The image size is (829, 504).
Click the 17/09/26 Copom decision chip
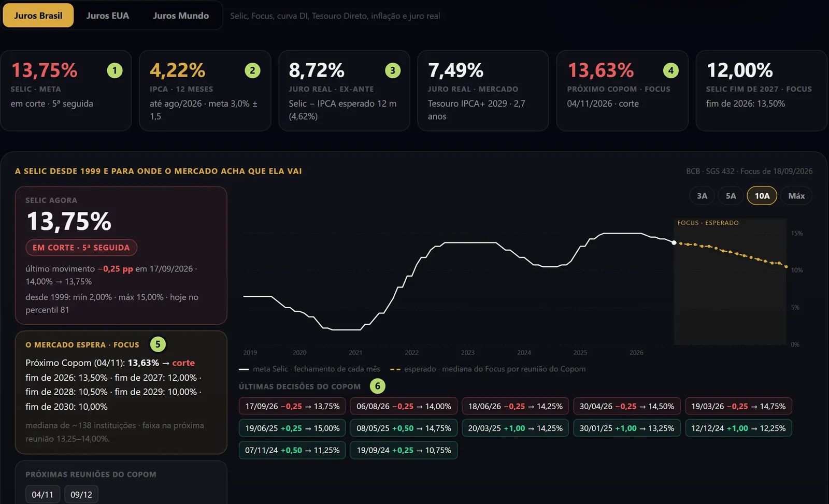(x=292, y=406)
